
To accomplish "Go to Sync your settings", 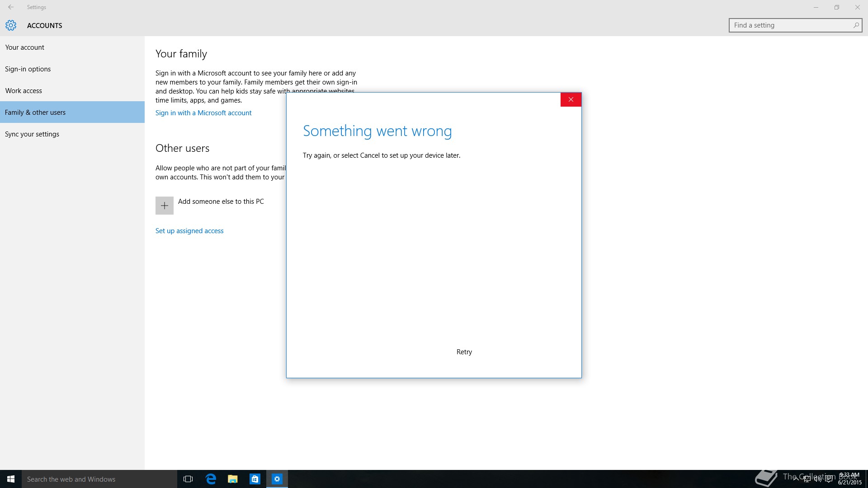I will pyautogui.click(x=32, y=134).
